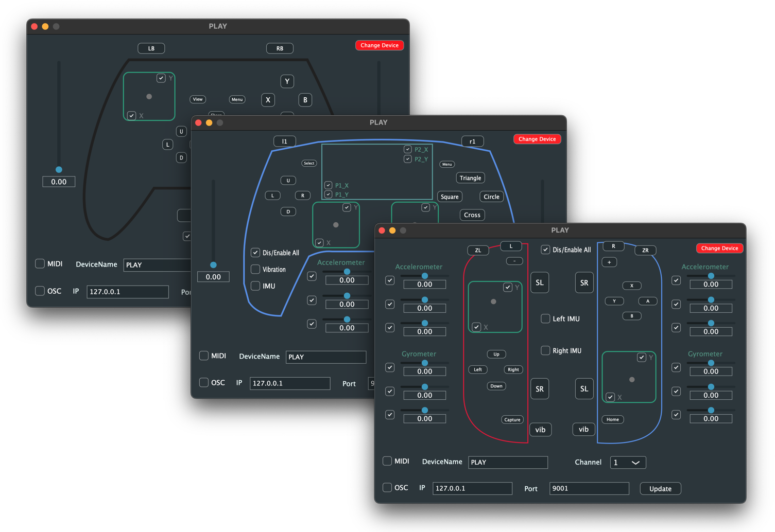775x532 pixels.
Task: Toggle Dis/Enable All in middle window
Action: pos(255,253)
